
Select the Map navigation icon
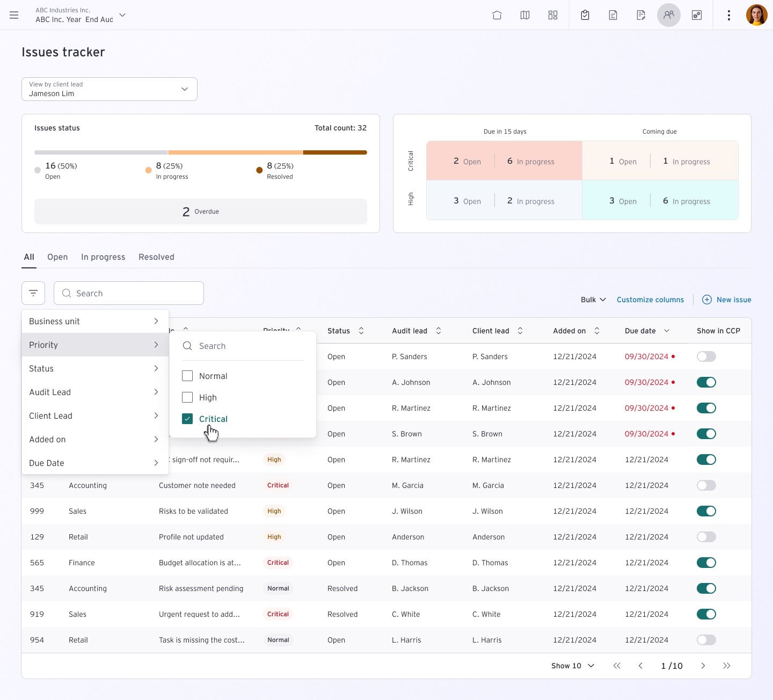[x=524, y=15]
